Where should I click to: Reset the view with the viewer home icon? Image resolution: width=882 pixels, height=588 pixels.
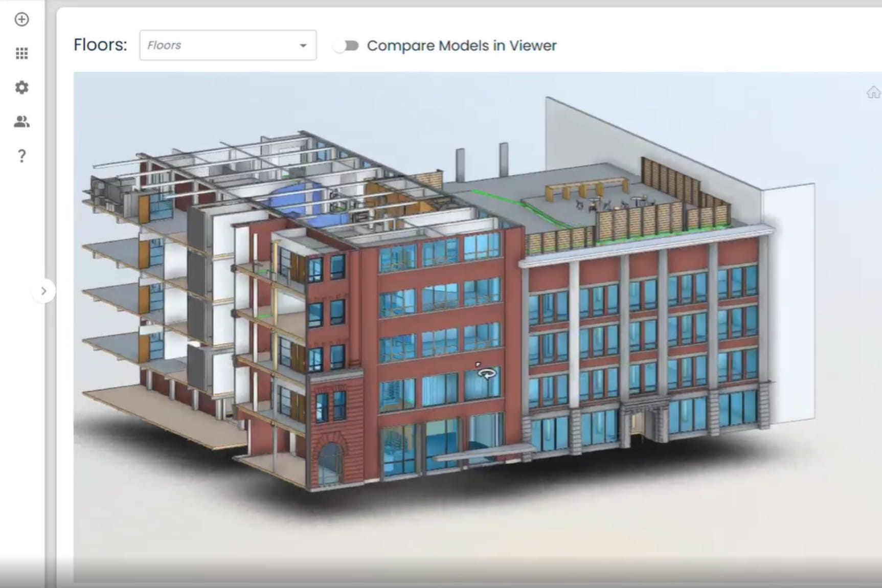(x=873, y=93)
